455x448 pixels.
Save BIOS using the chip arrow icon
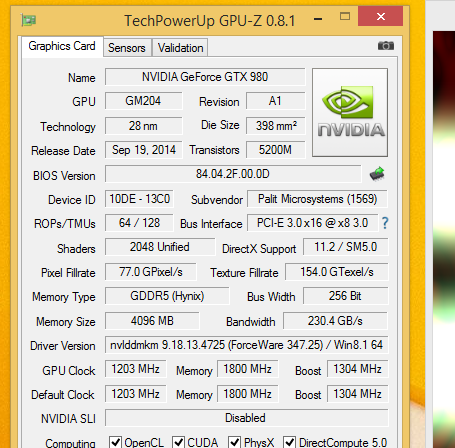[377, 174]
